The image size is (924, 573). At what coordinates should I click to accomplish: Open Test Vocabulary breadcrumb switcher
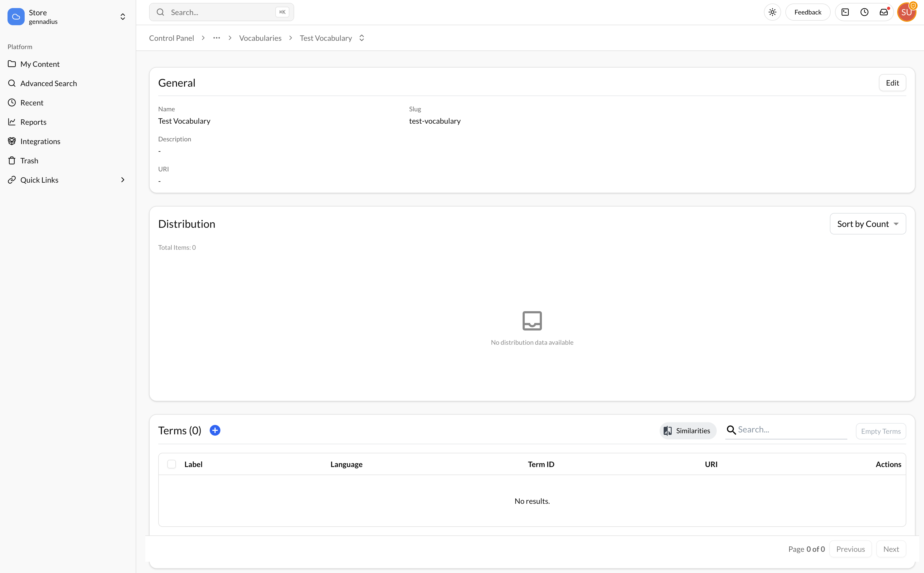(362, 38)
